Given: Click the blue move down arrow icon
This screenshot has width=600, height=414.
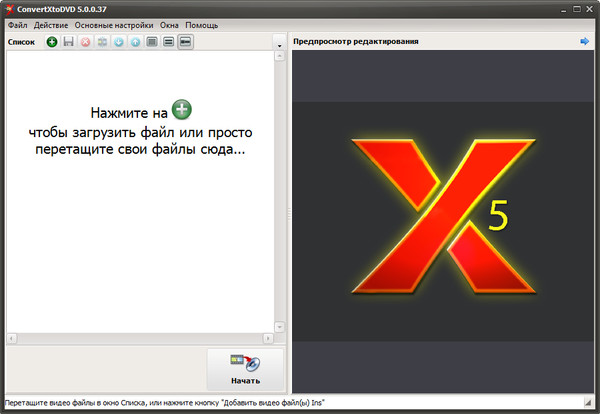Looking at the screenshot, I should 119,42.
